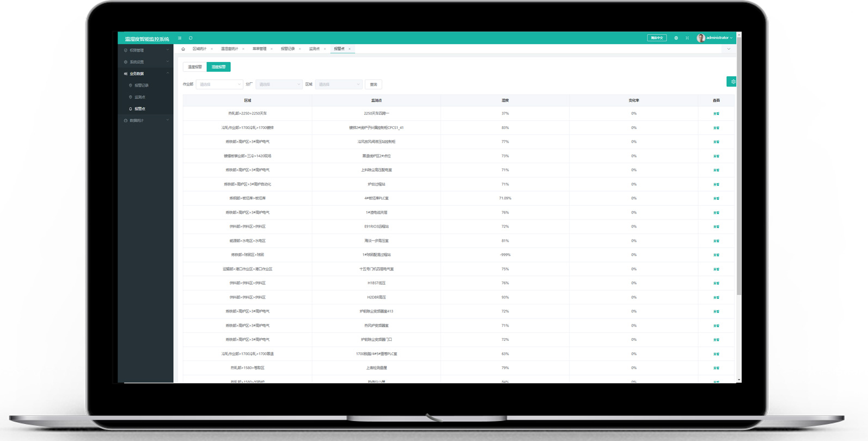Open the floating settings gear panel

[x=732, y=82]
